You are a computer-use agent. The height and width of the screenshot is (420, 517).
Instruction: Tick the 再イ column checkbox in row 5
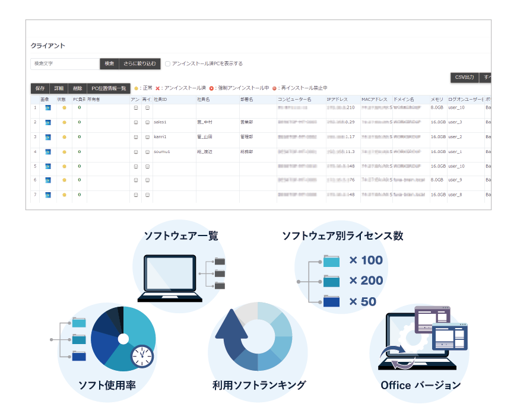coord(147,166)
